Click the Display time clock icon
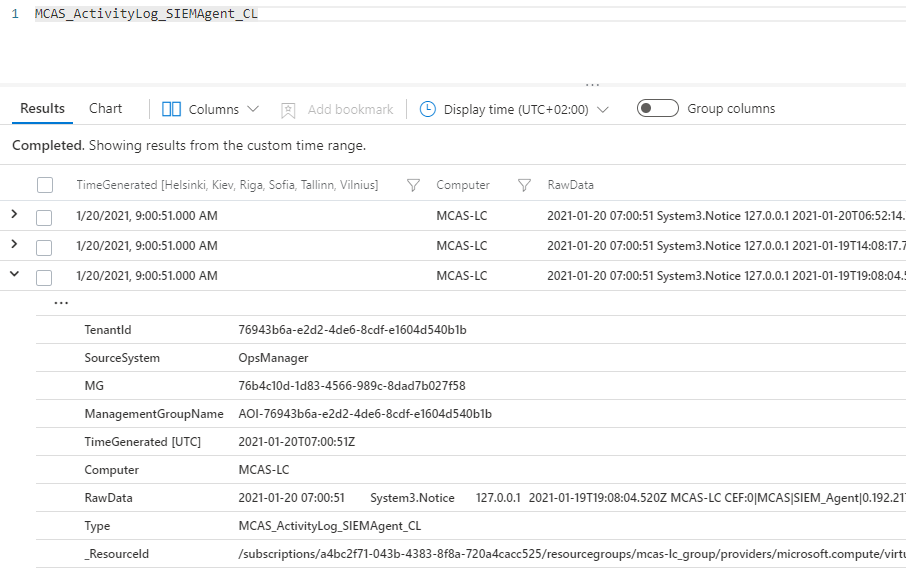906x569 pixels. coord(428,109)
